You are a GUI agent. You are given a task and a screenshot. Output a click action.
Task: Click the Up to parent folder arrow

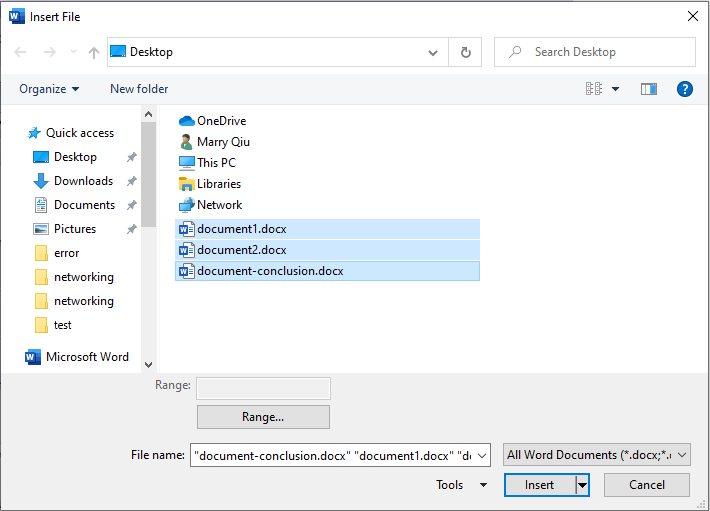[x=93, y=52]
